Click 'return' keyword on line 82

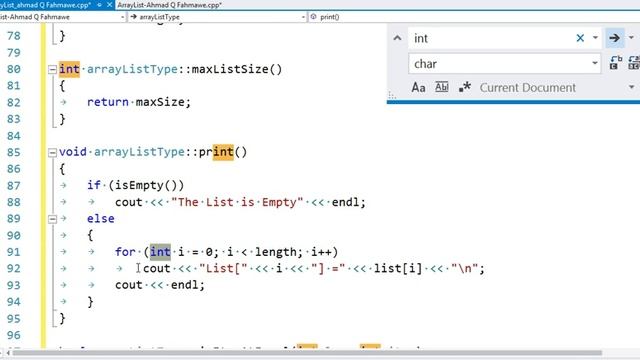click(x=108, y=102)
